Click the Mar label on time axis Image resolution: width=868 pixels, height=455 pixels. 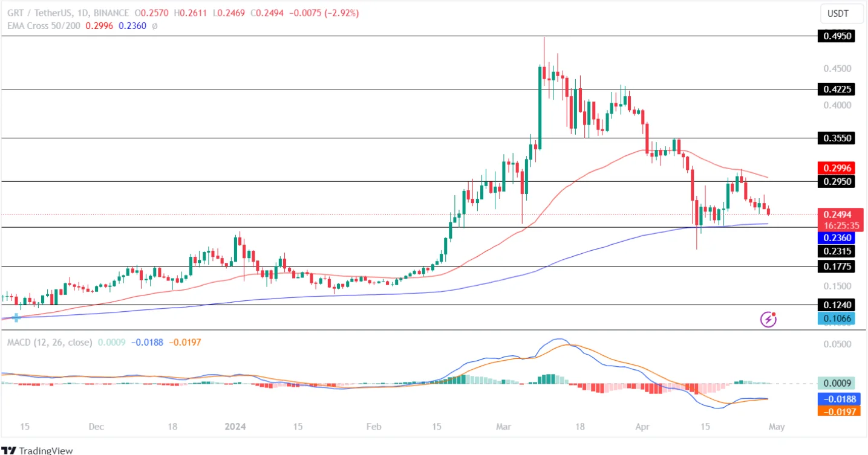coord(505,427)
